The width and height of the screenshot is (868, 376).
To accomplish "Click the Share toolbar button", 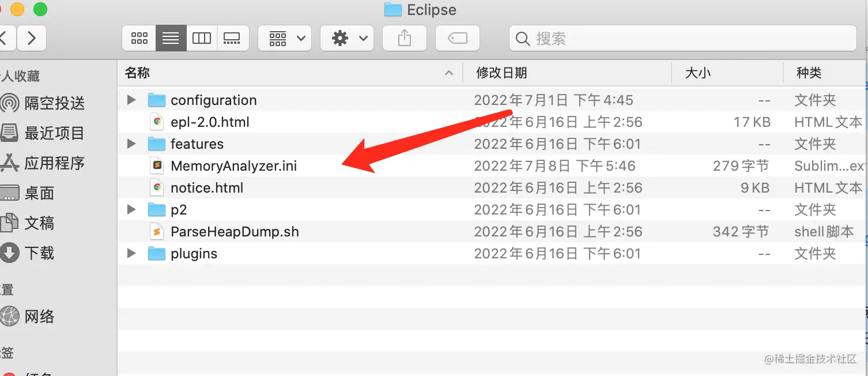I will [405, 39].
